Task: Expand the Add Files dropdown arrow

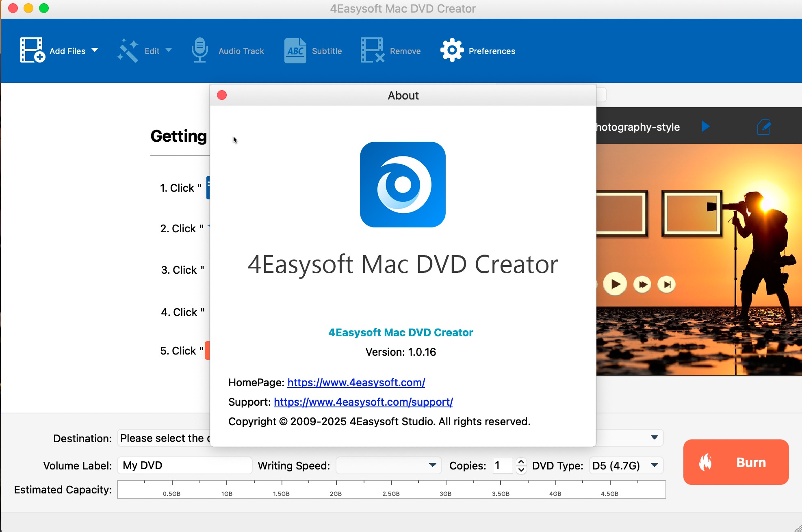Action: point(95,50)
